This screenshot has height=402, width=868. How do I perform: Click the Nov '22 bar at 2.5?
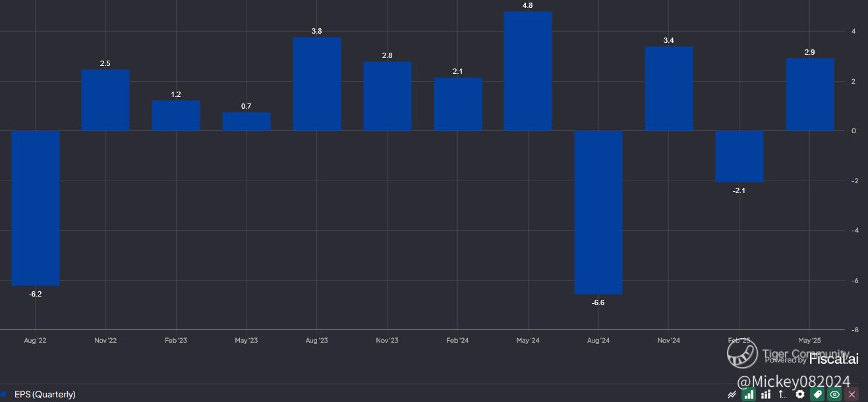coord(105,100)
